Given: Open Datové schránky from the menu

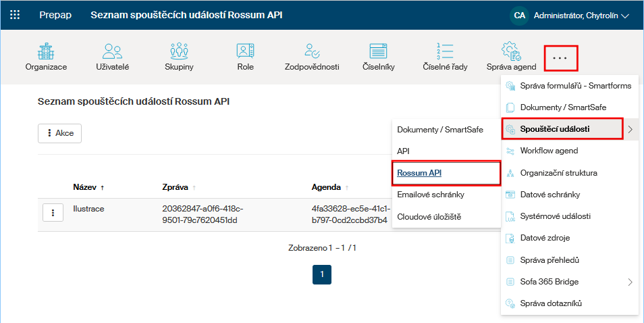Looking at the screenshot, I should tap(549, 195).
